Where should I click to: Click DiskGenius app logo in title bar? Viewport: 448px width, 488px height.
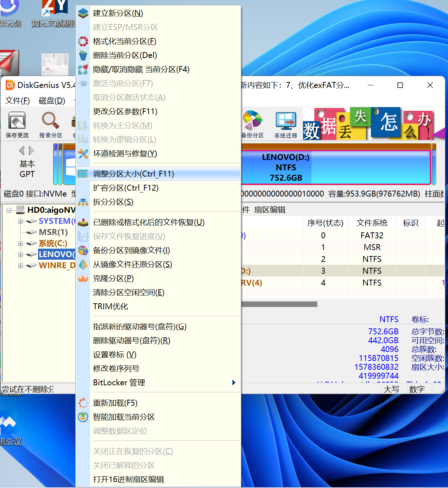(x=10, y=85)
